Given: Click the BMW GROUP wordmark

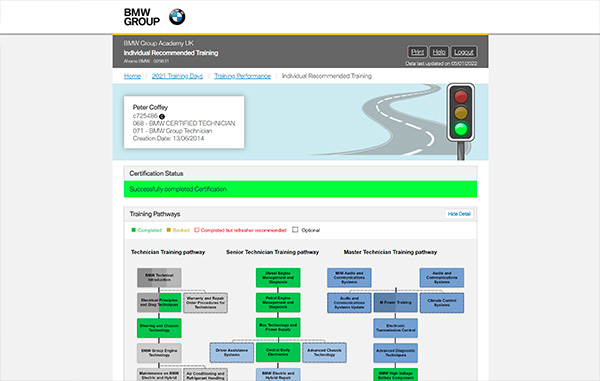Looking at the screenshot, I should point(142,17).
